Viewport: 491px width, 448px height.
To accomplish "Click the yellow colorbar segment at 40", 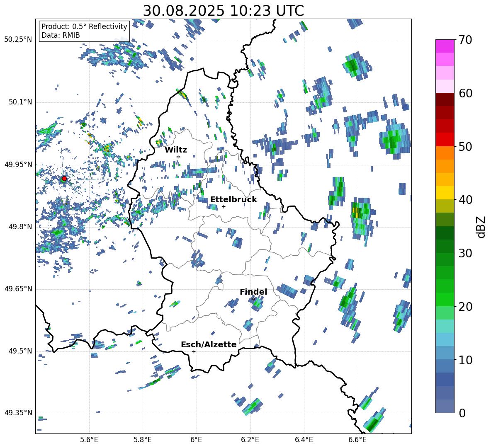I will click(445, 193).
